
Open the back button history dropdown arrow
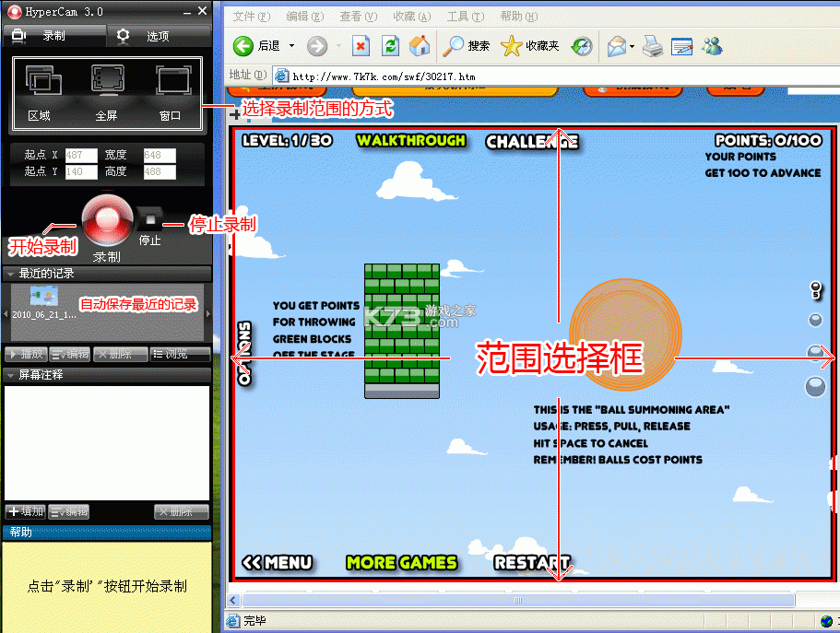tap(292, 46)
